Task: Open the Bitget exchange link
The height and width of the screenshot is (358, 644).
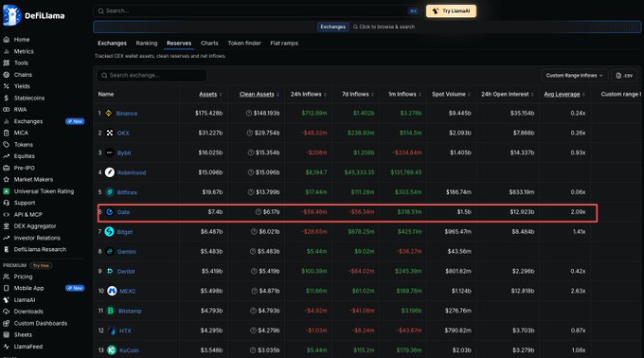Action: (125, 232)
